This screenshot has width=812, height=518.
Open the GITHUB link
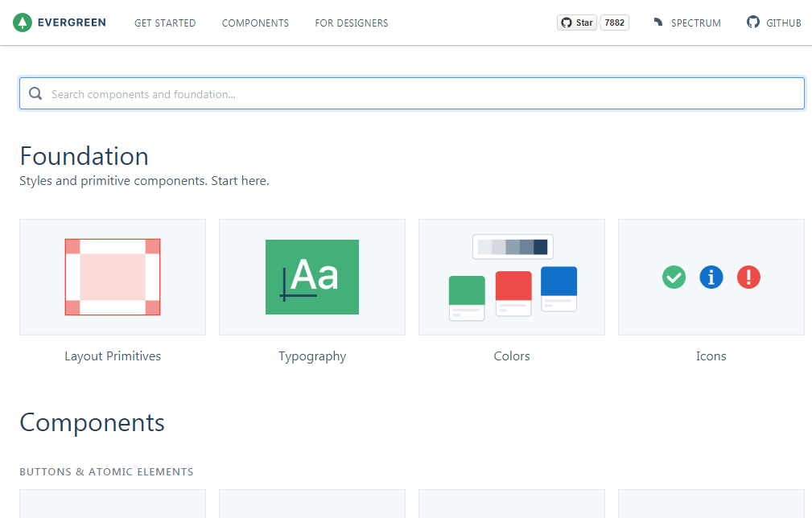[784, 23]
